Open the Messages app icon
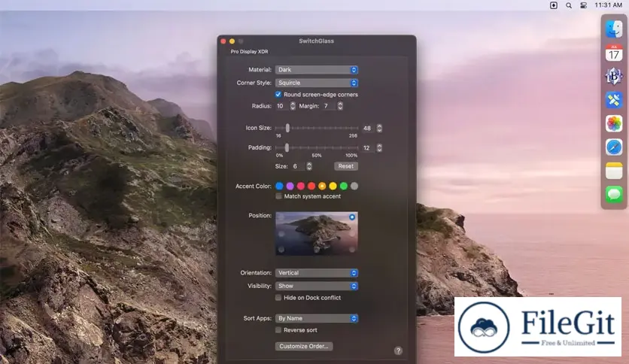629x364 pixels. 614,195
